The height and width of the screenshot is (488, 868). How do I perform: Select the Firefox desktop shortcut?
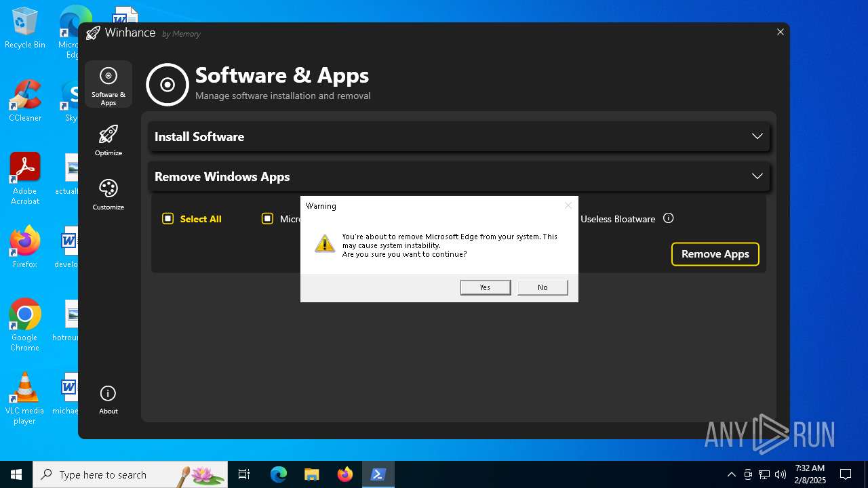(x=25, y=247)
